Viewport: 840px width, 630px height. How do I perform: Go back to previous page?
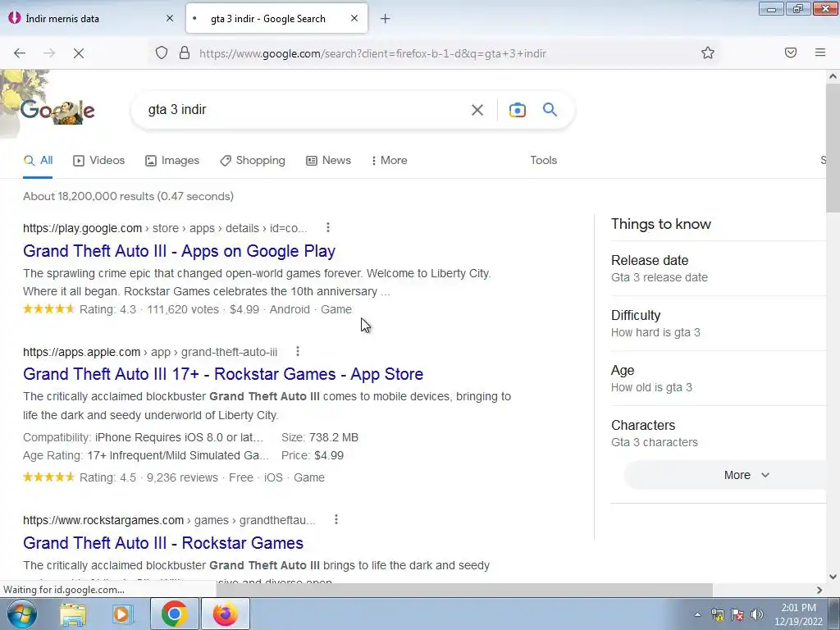click(20, 53)
